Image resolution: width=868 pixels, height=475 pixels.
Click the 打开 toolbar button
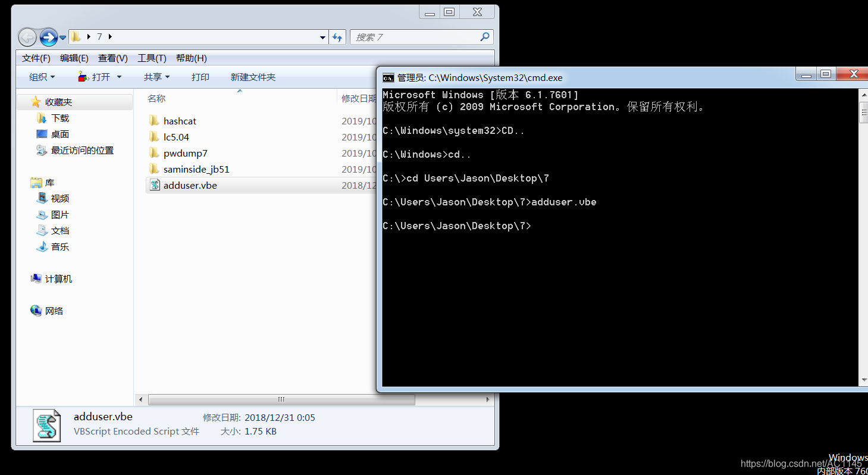[95, 77]
